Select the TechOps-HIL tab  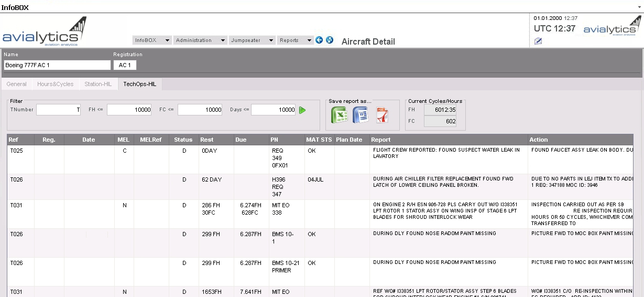(x=140, y=84)
